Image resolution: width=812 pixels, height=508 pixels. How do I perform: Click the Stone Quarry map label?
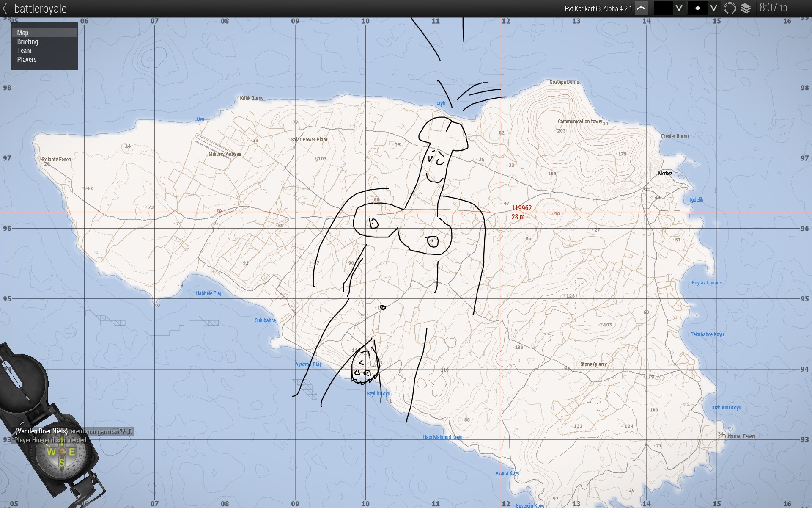(593, 364)
